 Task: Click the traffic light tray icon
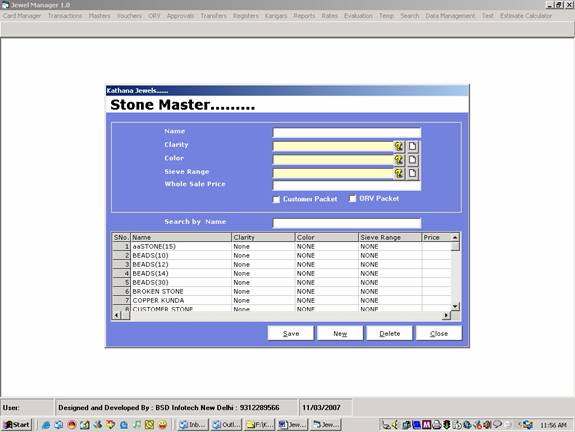pos(447,425)
